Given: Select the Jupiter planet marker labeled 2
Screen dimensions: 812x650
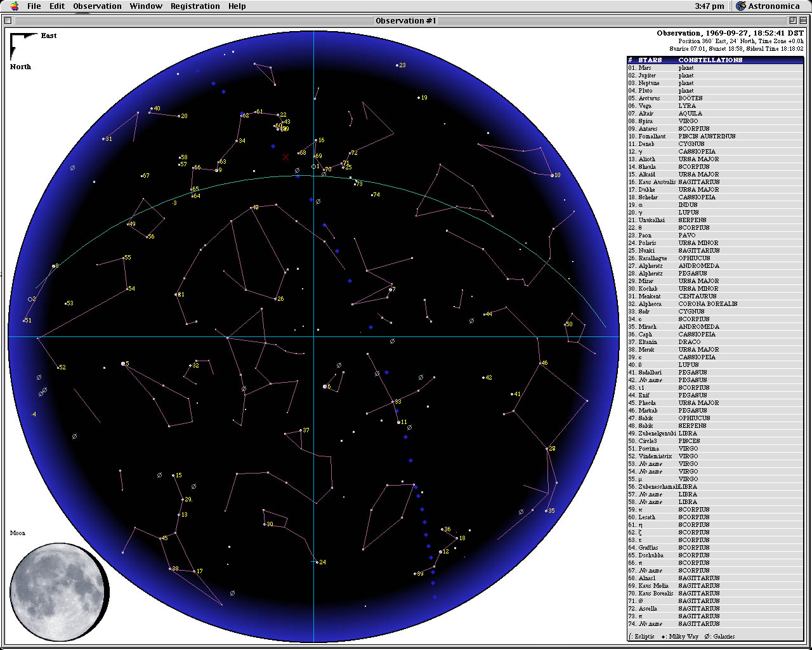Looking at the screenshot, I should [30, 299].
